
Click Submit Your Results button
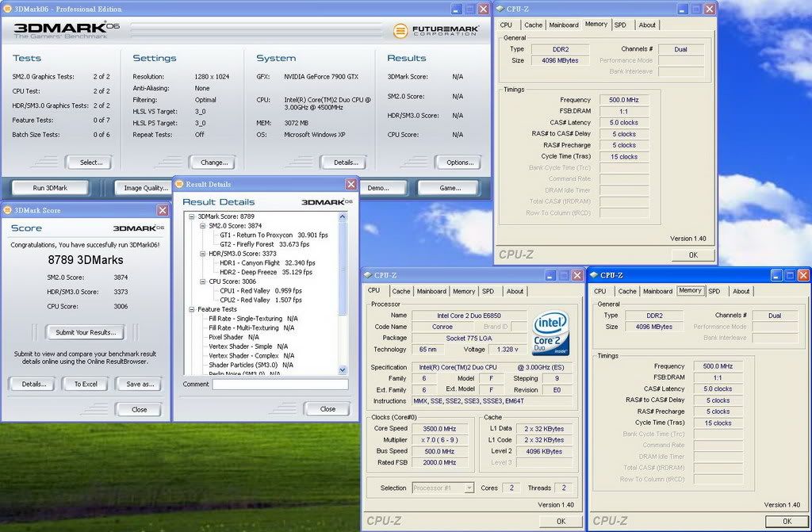coord(86,332)
